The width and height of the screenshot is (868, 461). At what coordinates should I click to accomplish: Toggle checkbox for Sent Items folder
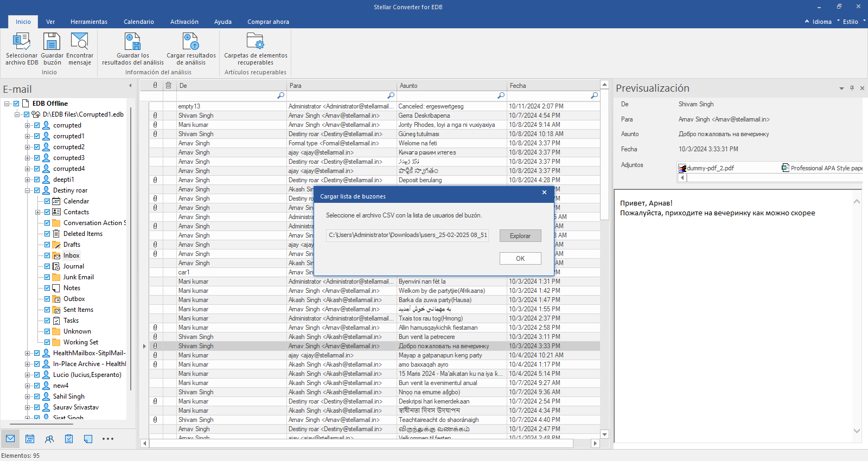tap(47, 310)
